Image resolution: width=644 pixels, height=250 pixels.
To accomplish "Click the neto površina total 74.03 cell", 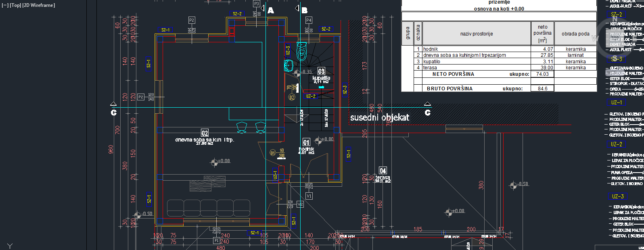I will click(x=542, y=74).
